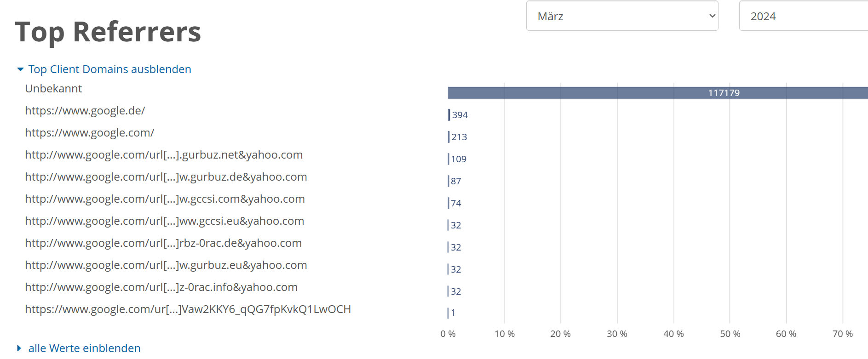Select the gurbuz.net&yahoo.com referrer row
This screenshot has height=359, width=868.
[164, 155]
